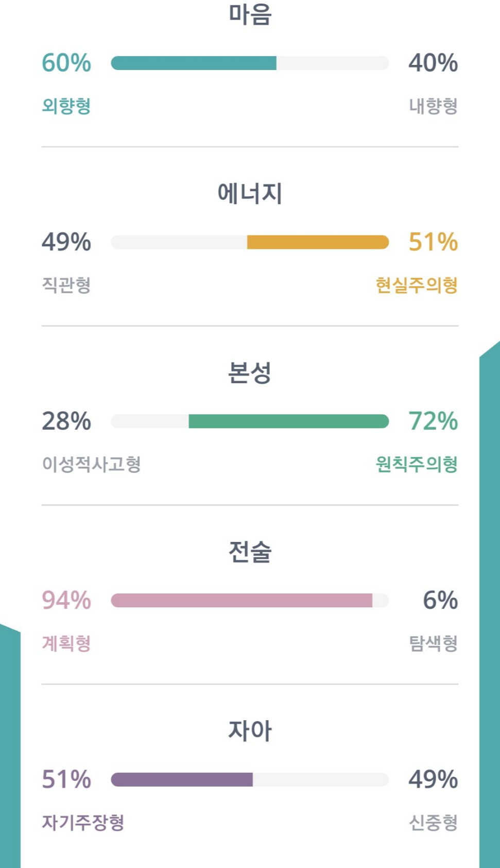Click the green 본성 progress bar
500x868 pixels.
click(250, 421)
